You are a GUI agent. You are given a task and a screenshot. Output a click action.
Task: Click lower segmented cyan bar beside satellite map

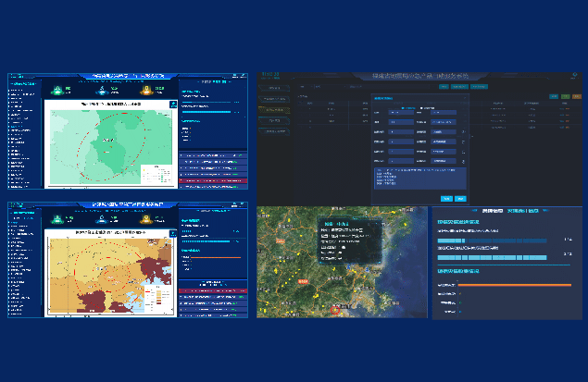point(492,258)
